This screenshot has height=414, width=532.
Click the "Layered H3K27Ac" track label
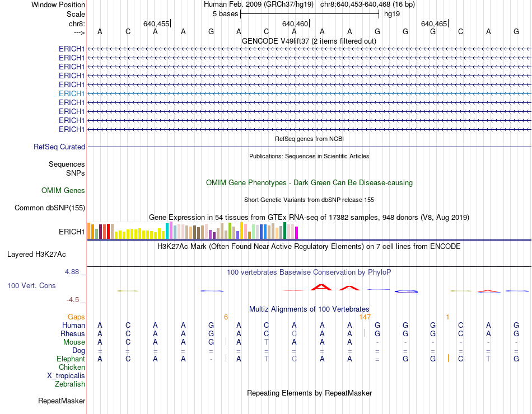(x=36, y=255)
